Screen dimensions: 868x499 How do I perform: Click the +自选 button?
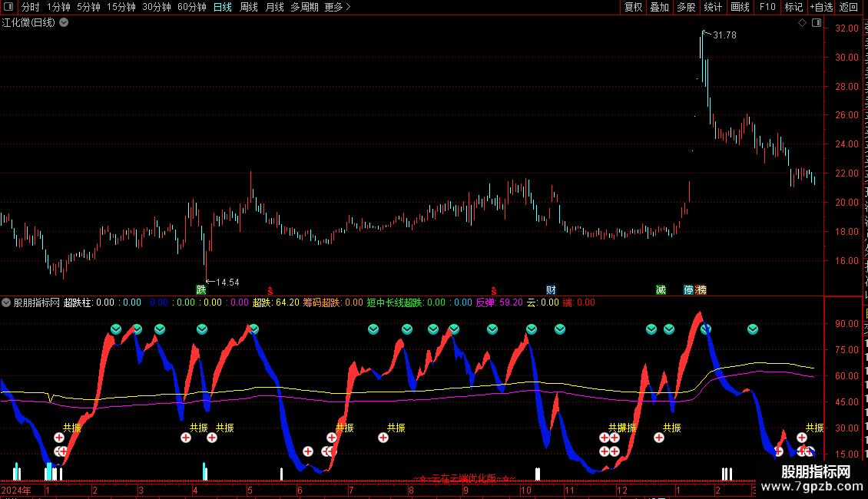(820, 7)
